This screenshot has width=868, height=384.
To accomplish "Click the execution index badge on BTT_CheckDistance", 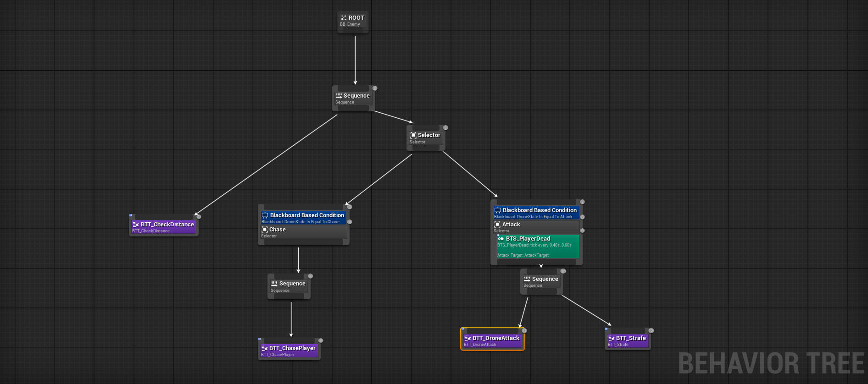I will tap(199, 217).
